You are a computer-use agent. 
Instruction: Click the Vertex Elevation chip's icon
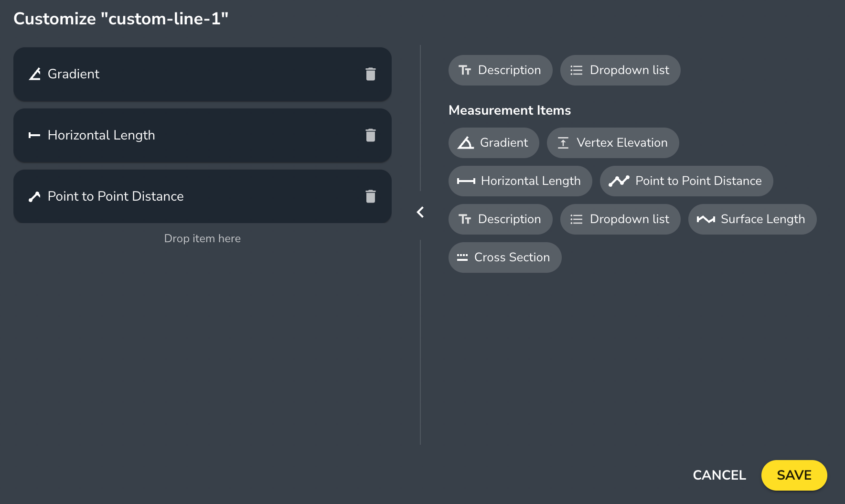[x=563, y=143]
